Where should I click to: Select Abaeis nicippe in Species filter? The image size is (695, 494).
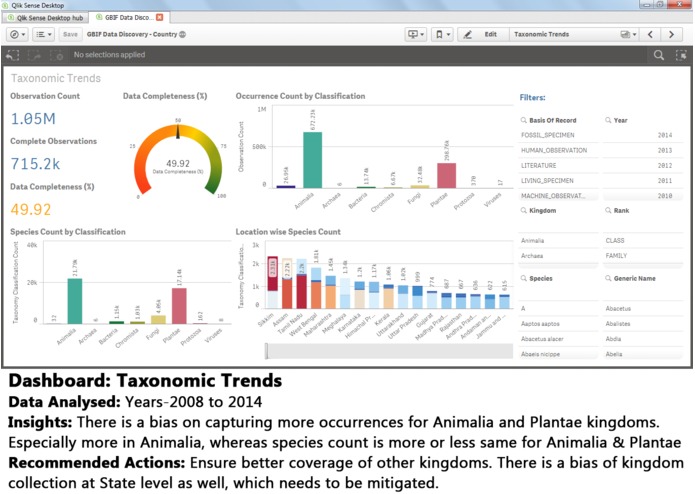[x=558, y=354]
